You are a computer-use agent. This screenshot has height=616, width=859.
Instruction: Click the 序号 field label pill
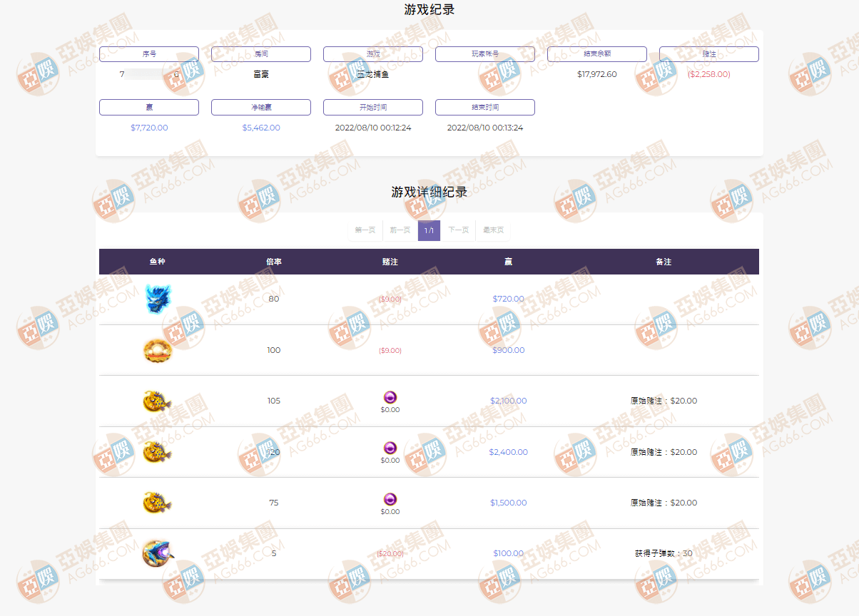click(148, 53)
